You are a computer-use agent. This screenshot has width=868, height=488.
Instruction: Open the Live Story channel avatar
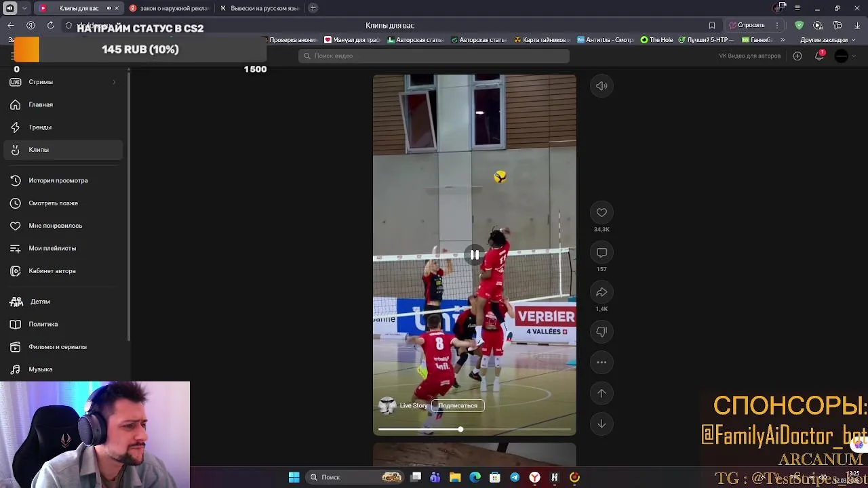387,405
